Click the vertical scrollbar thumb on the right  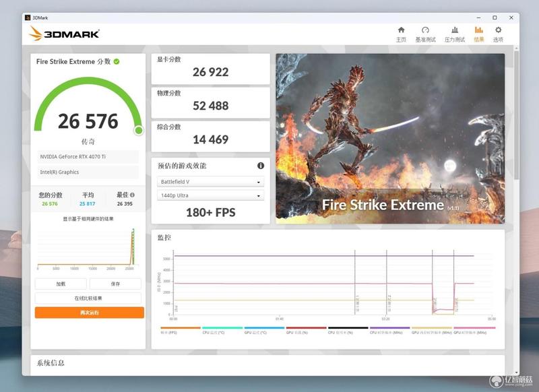[516, 115]
